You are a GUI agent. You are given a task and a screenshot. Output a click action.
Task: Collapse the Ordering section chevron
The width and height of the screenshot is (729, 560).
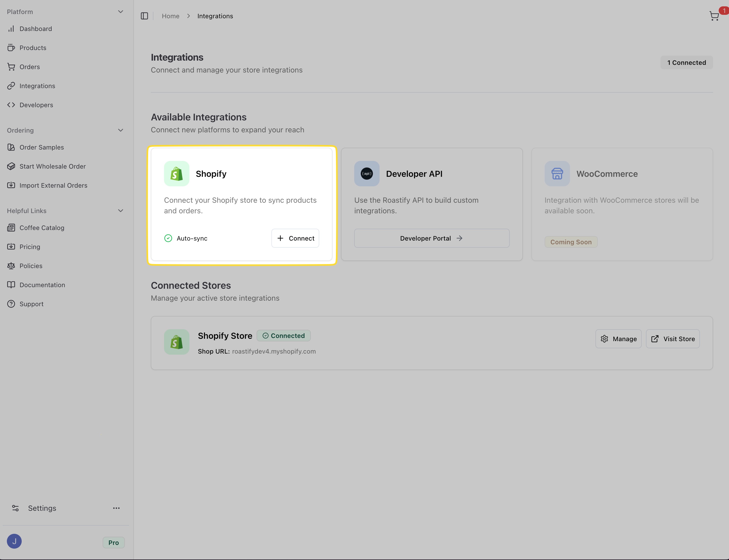pos(121,130)
